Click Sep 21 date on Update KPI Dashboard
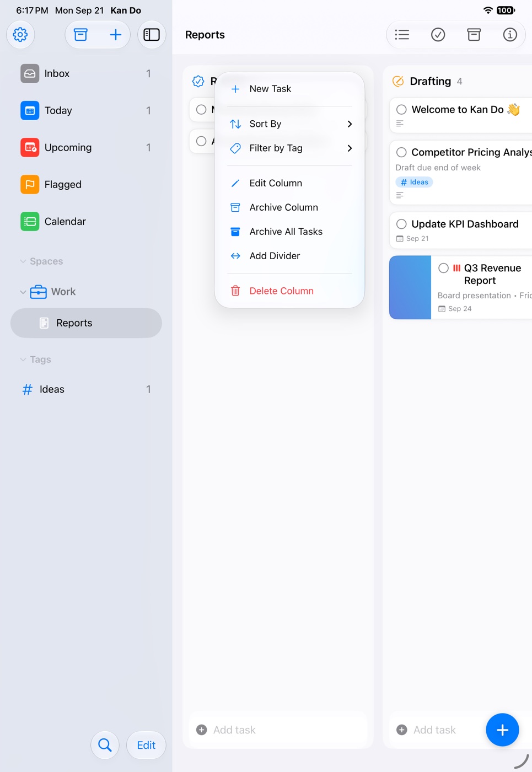This screenshot has width=532, height=772. [412, 239]
